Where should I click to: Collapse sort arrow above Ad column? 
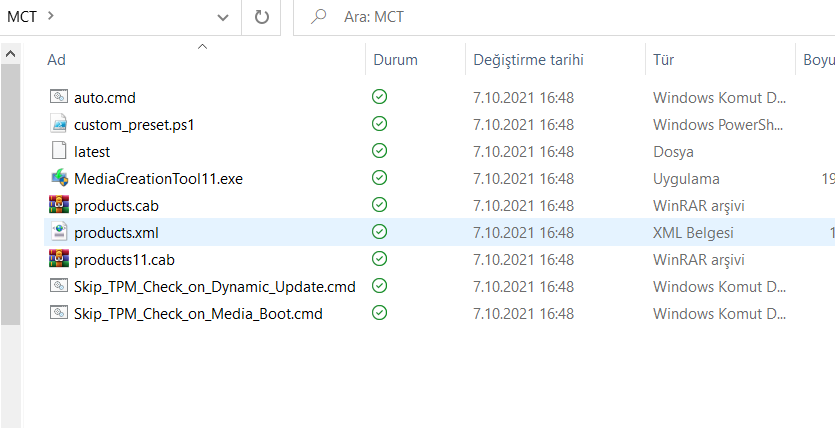coord(203,46)
